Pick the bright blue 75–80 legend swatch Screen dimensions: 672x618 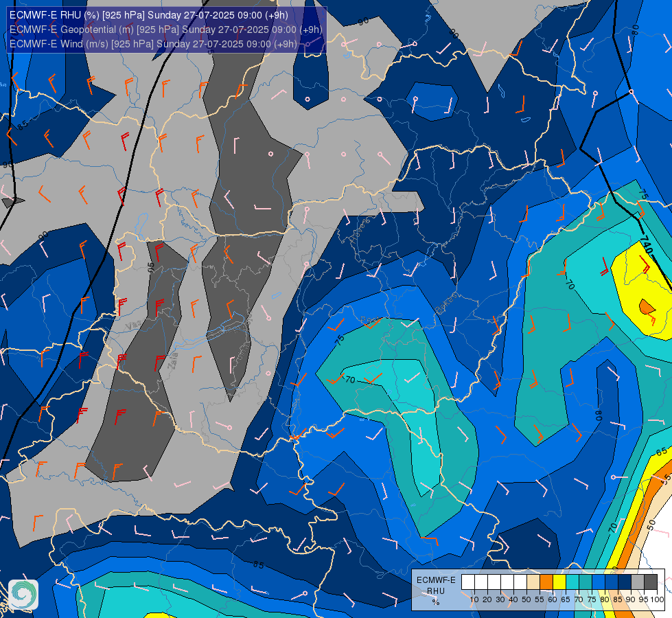point(599,582)
